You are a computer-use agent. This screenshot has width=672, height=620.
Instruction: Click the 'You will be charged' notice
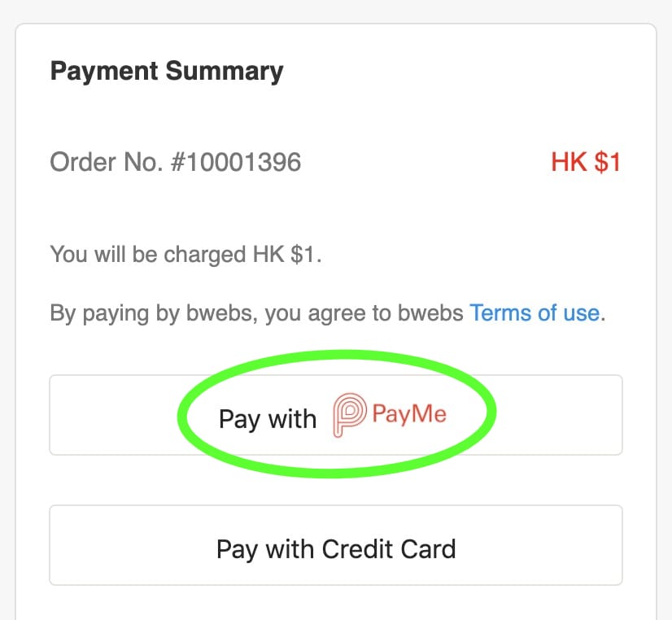coord(186,254)
